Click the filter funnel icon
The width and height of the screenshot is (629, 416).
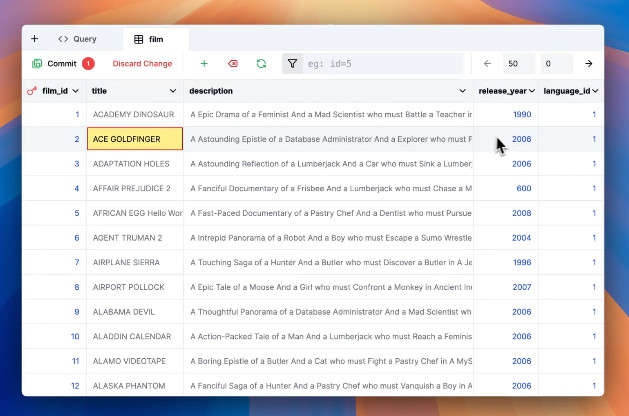coord(292,63)
